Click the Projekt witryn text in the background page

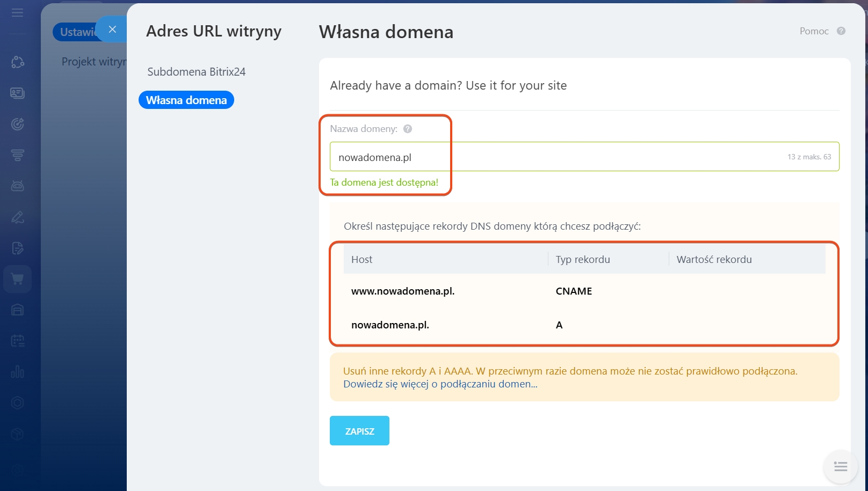tap(94, 62)
